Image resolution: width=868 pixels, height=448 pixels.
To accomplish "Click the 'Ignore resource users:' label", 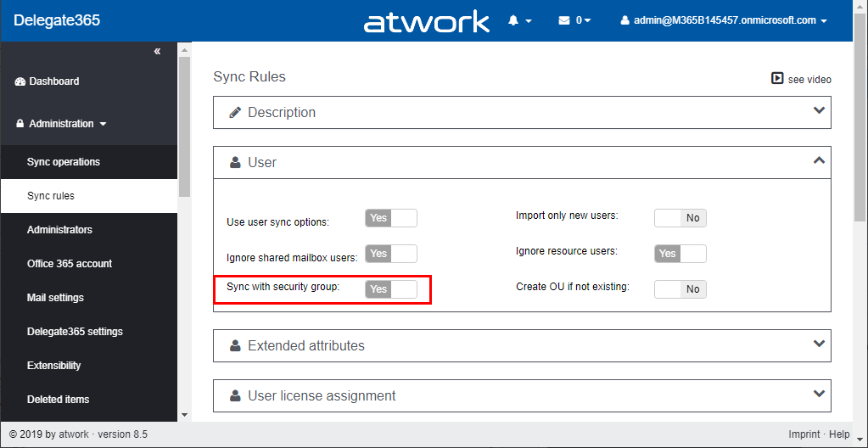I will tap(566, 251).
